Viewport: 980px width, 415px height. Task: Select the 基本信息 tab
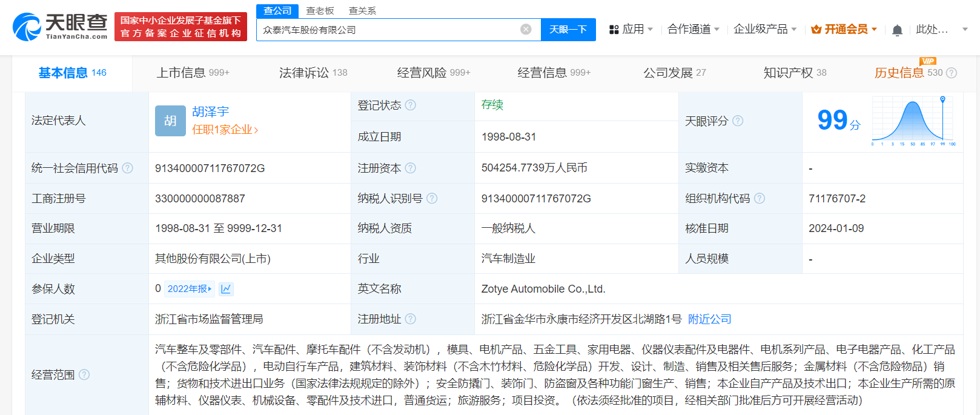pos(72,73)
